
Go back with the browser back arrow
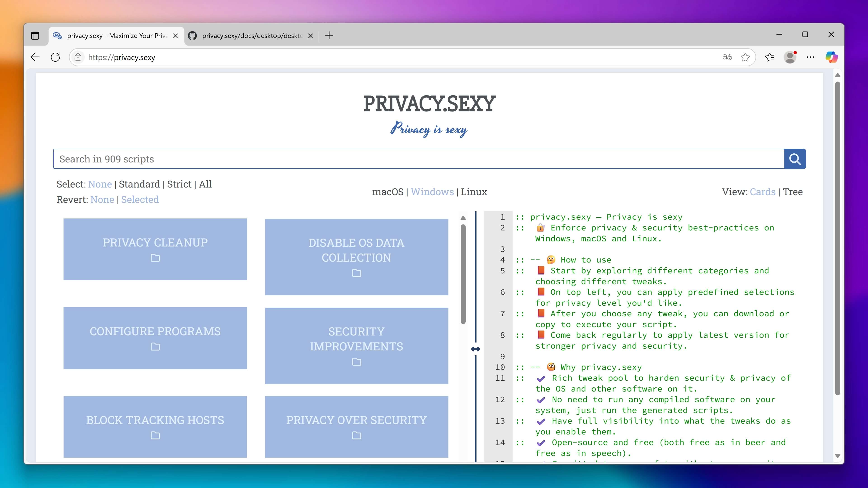(x=35, y=57)
